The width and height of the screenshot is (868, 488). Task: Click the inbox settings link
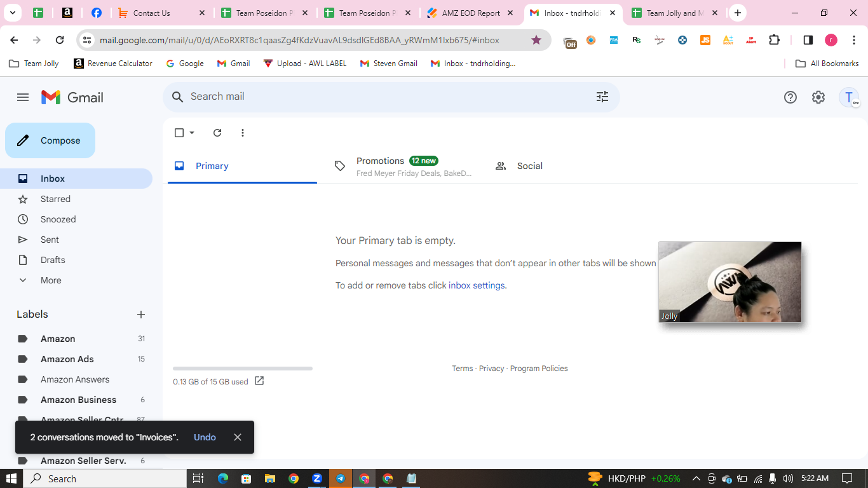click(477, 285)
